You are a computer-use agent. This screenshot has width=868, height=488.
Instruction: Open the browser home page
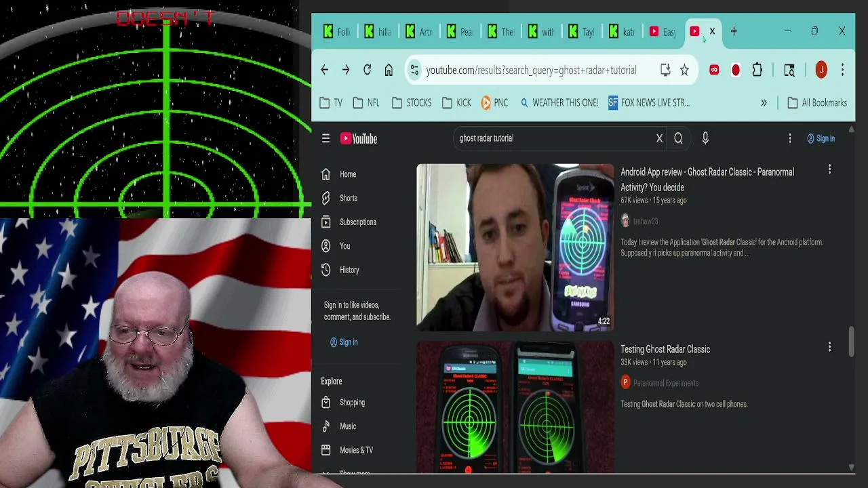(x=389, y=70)
